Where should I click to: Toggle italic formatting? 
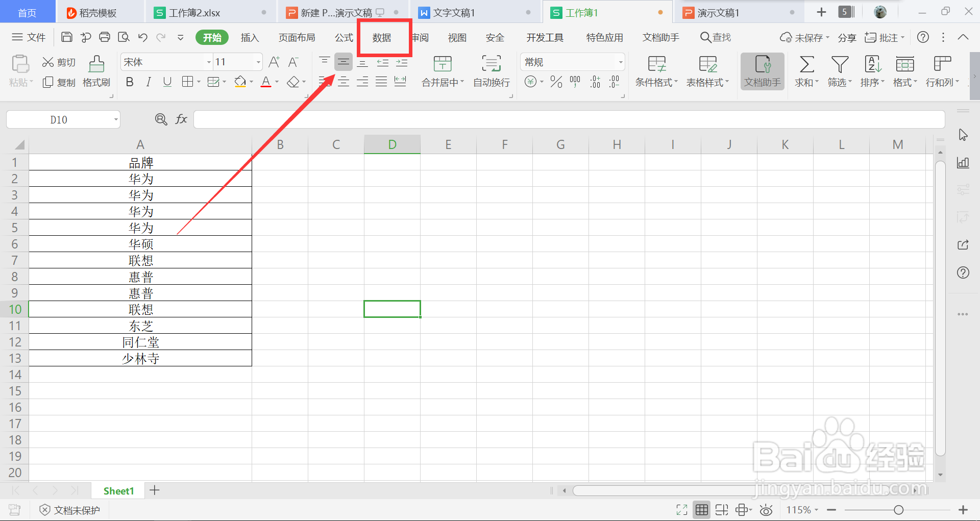tap(149, 82)
